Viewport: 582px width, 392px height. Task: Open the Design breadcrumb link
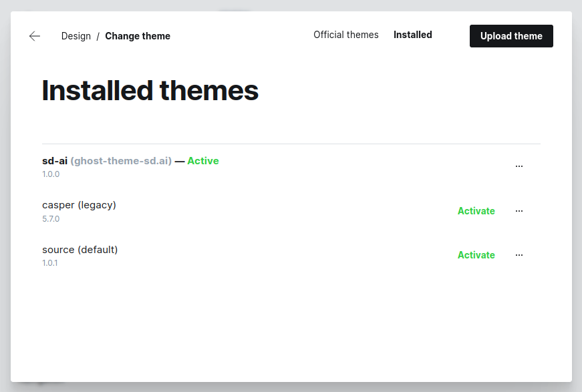[x=76, y=36]
